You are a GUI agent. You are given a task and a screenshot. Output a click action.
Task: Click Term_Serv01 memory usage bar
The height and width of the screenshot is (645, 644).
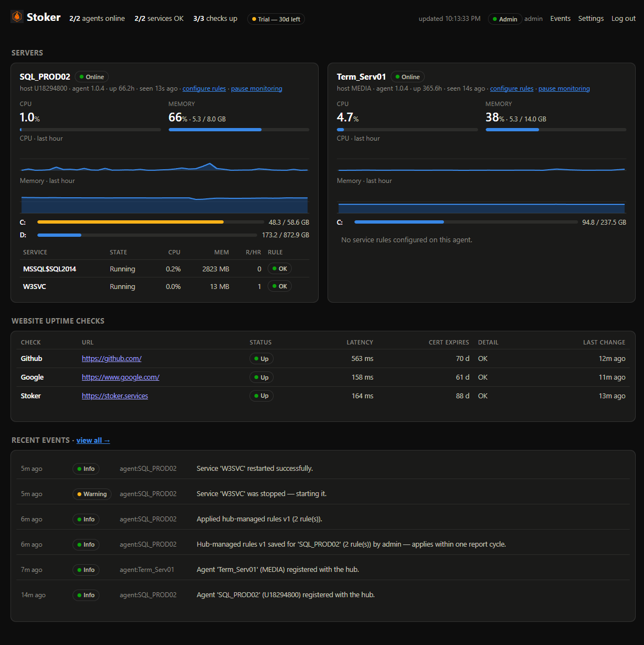(556, 130)
